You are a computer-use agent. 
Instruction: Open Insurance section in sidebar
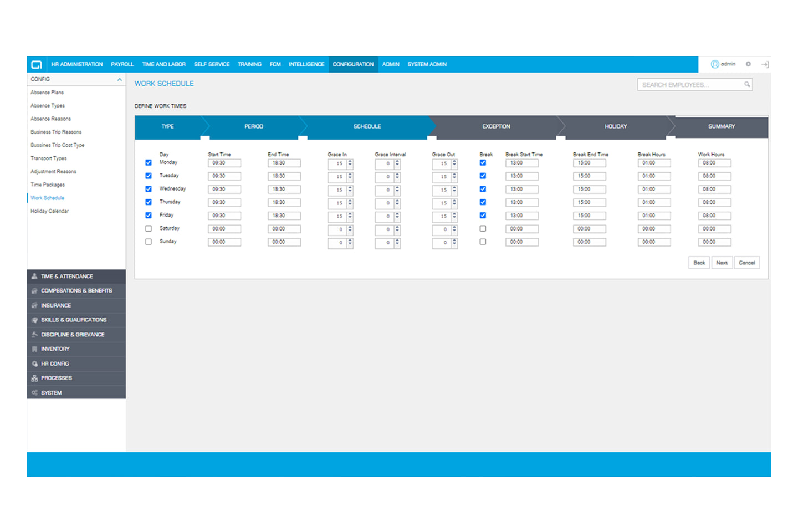coord(76,305)
